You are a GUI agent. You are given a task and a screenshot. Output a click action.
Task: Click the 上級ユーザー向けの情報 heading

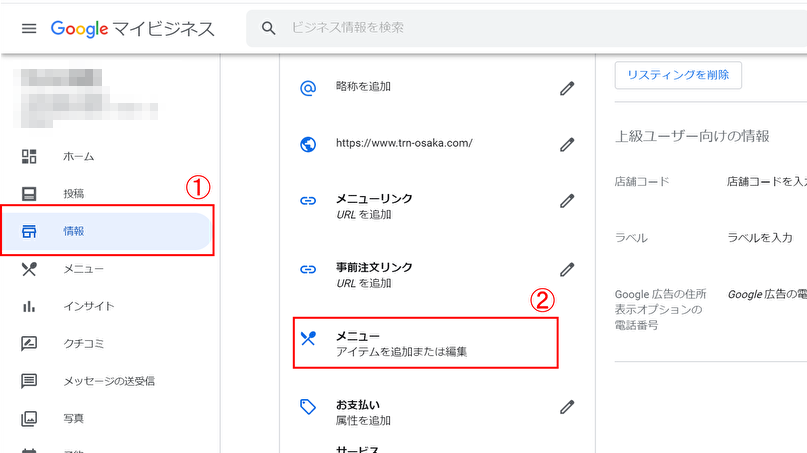click(692, 136)
